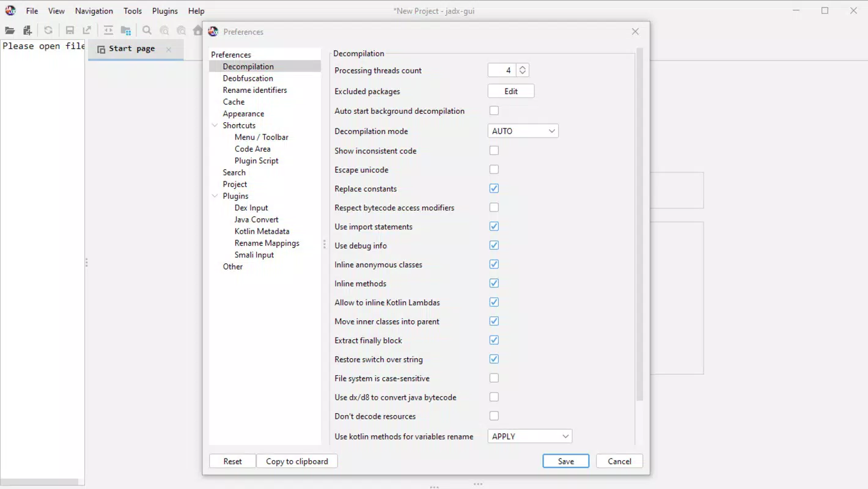
Task: Open the Decompilation mode AUTO dropdown
Action: coord(523,131)
